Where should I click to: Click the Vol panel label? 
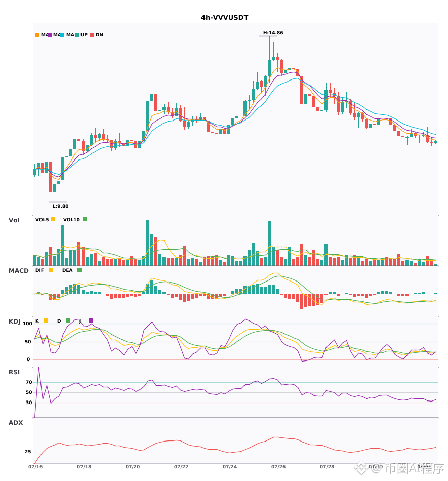(14, 220)
